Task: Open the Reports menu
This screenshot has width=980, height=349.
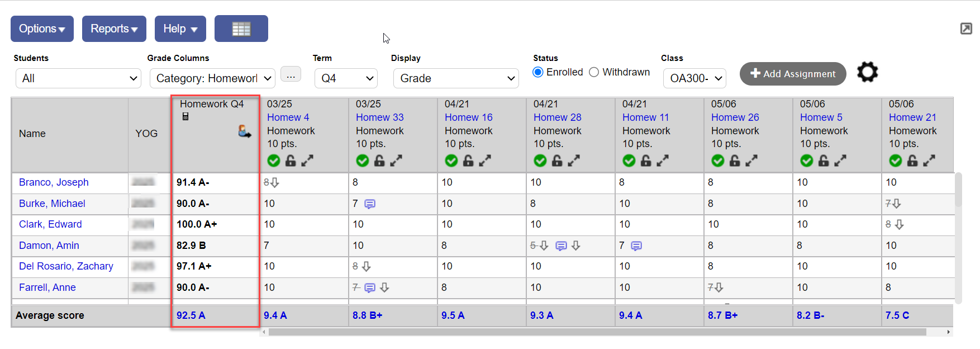Action: [x=114, y=29]
